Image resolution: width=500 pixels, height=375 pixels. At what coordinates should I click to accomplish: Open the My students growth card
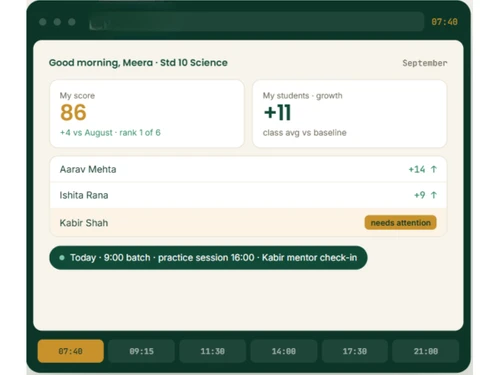coord(349,114)
